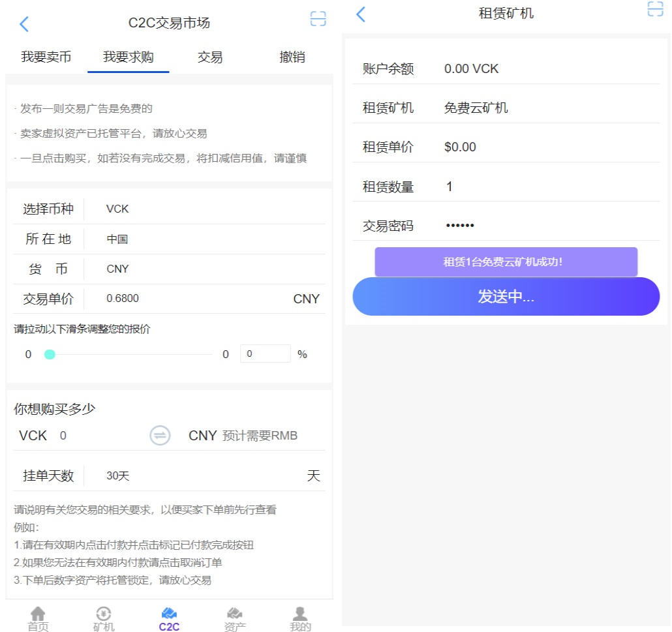This screenshot has width=672, height=632.
Task: Switch to the 交易 tab
Action: click(209, 57)
